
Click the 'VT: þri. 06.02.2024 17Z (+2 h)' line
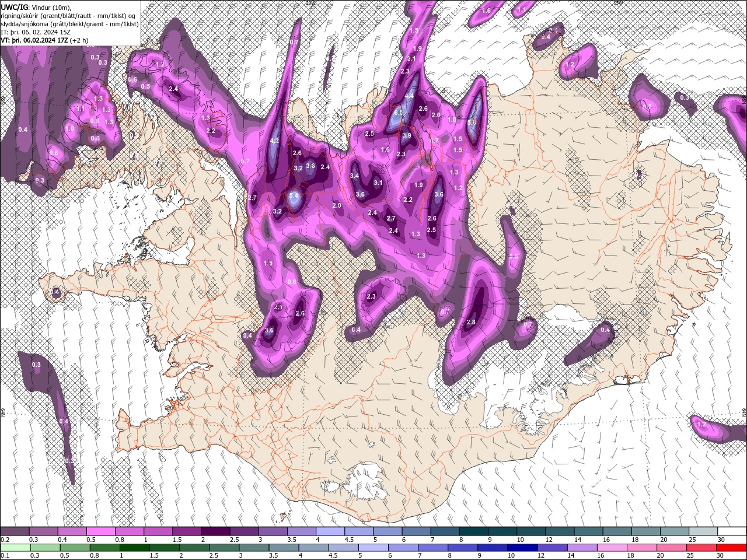click(x=45, y=40)
